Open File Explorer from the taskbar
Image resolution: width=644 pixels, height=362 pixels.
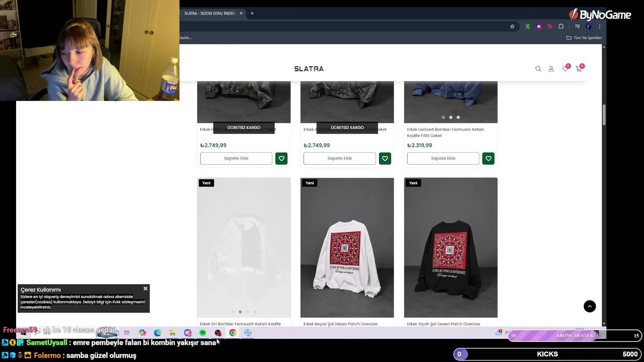click(173, 333)
